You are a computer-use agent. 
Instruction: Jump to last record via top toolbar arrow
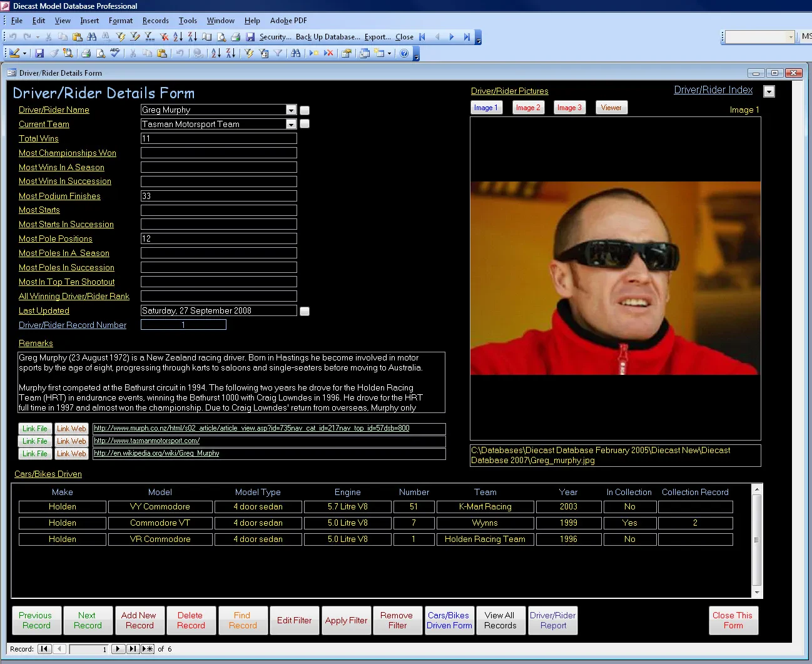point(467,37)
